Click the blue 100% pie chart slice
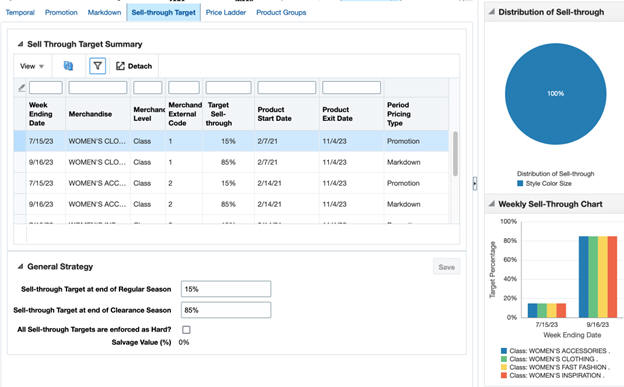 pyautogui.click(x=556, y=94)
